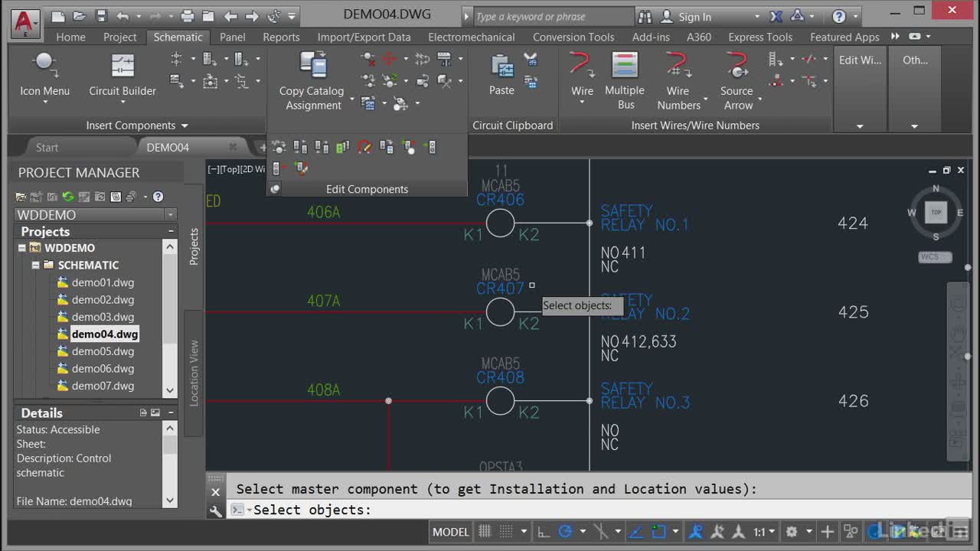The image size is (980, 551).
Task: Toggle polar tracking in status bar
Action: 566,531
